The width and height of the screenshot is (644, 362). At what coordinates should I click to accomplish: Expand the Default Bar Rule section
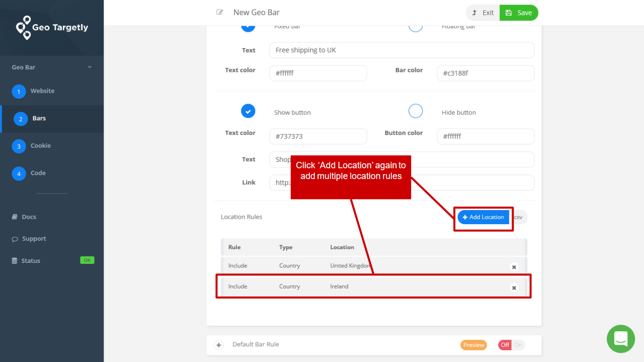coord(218,345)
